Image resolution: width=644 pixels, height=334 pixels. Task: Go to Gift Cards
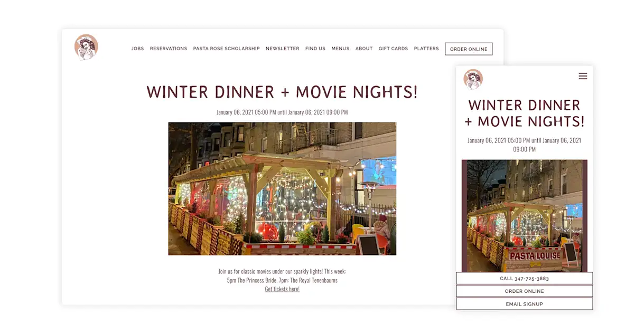pyautogui.click(x=393, y=49)
